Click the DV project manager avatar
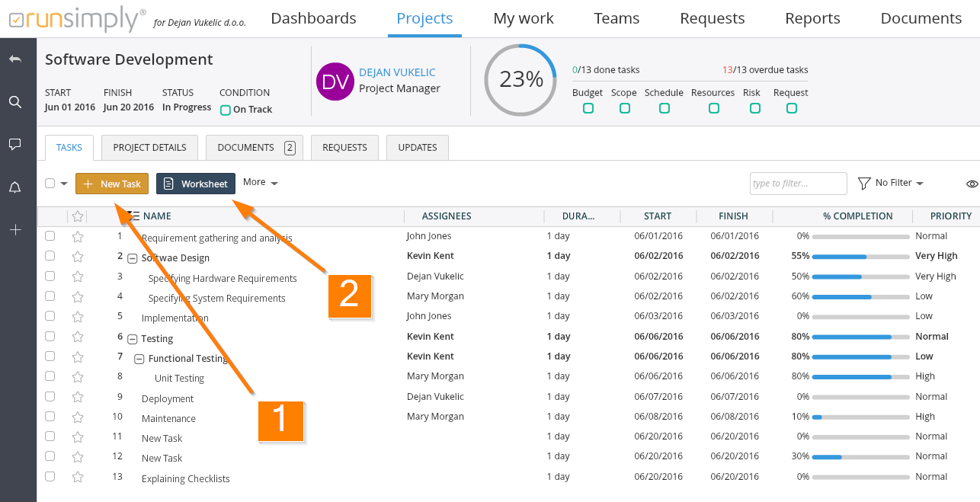 point(335,82)
